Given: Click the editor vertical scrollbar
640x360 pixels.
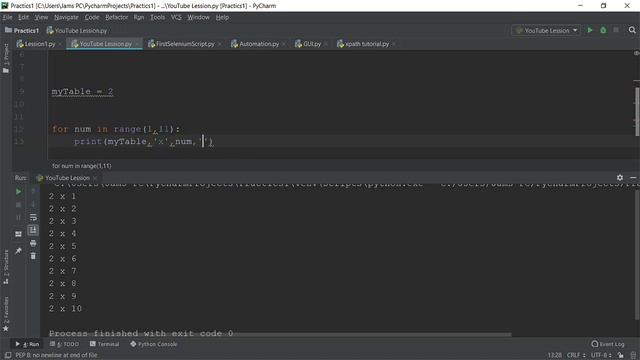Looking at the screenshot, I should pos(637,111).
